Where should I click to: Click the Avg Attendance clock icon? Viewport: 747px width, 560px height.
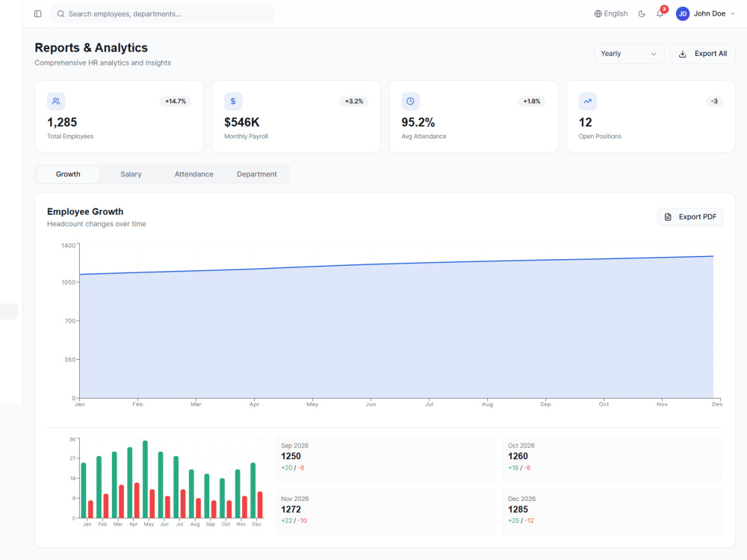pyautogui.click(x=410, y=101)
